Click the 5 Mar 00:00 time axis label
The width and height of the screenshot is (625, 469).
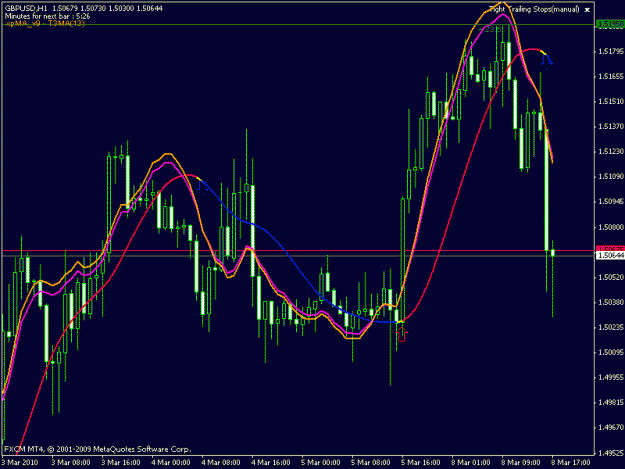pyautogui.click(x=321, y=462)
